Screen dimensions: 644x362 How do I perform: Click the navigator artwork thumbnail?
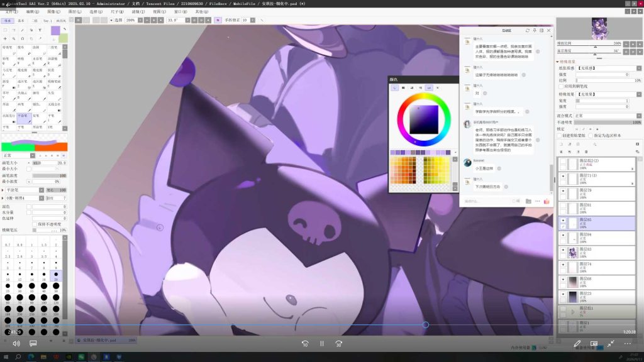click(599, 29)
